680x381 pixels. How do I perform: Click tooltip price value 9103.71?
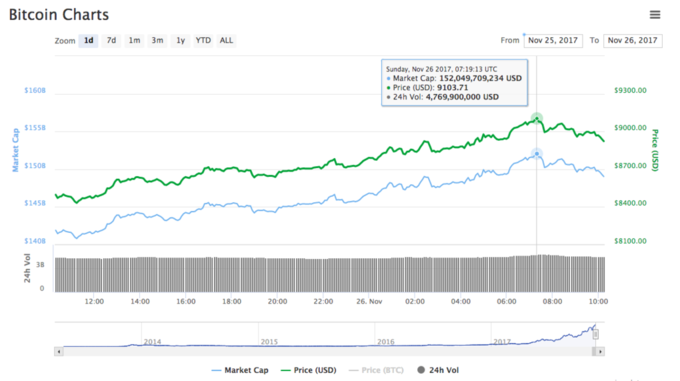click(x=452, y=88)
